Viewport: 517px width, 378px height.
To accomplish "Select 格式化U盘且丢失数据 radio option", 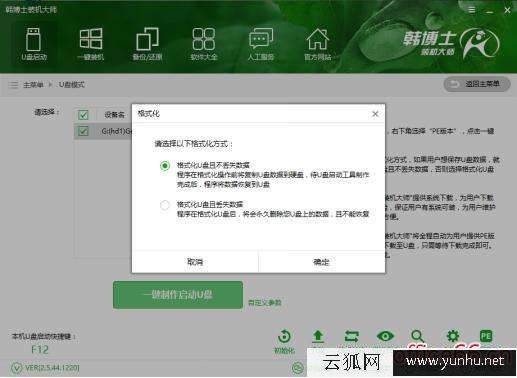I will click(x=165, y=205).
